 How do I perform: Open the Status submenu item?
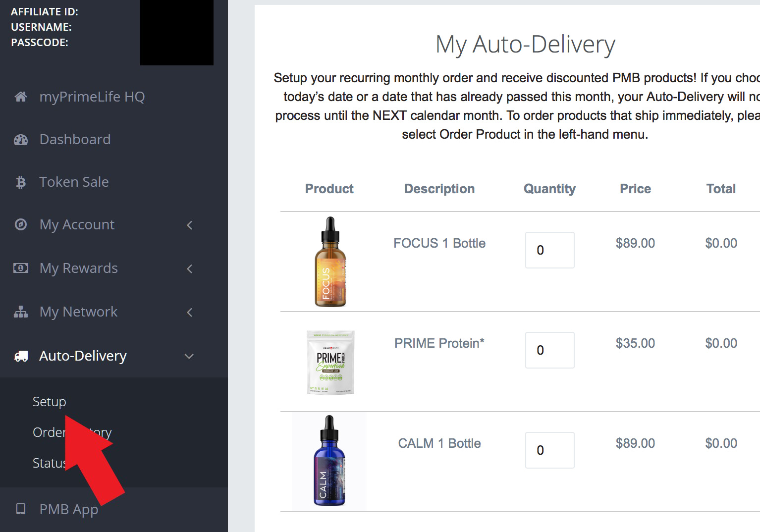(49, 463)
